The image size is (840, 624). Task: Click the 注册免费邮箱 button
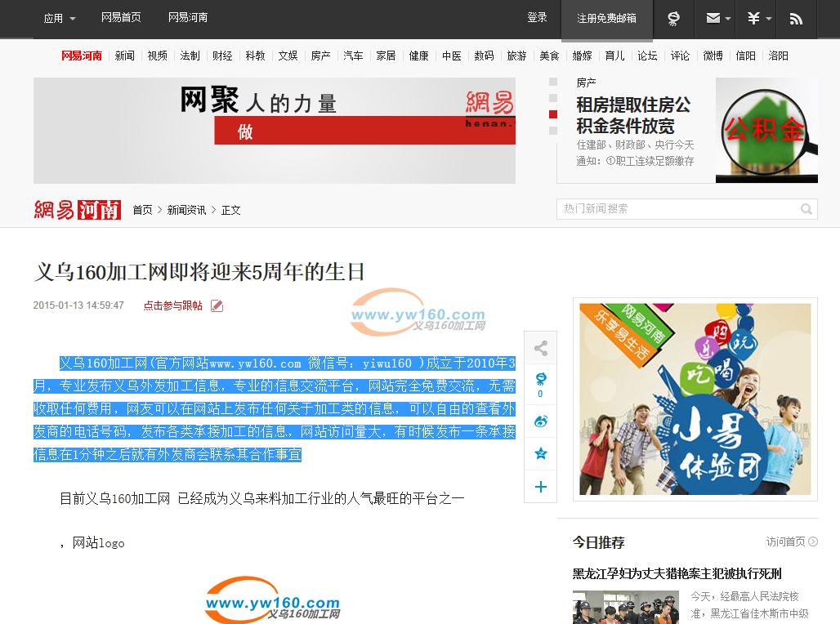click(606, 18)
